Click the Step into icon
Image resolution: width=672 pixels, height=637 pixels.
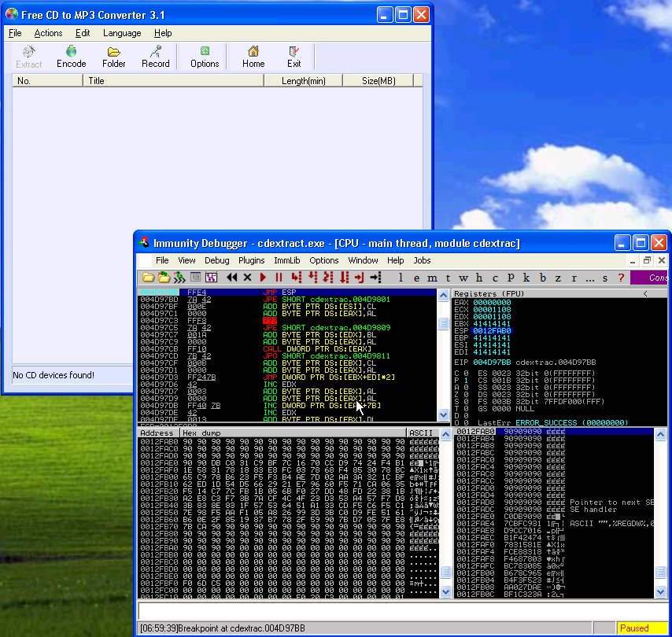pyautogui.click(x=297, y=278)
